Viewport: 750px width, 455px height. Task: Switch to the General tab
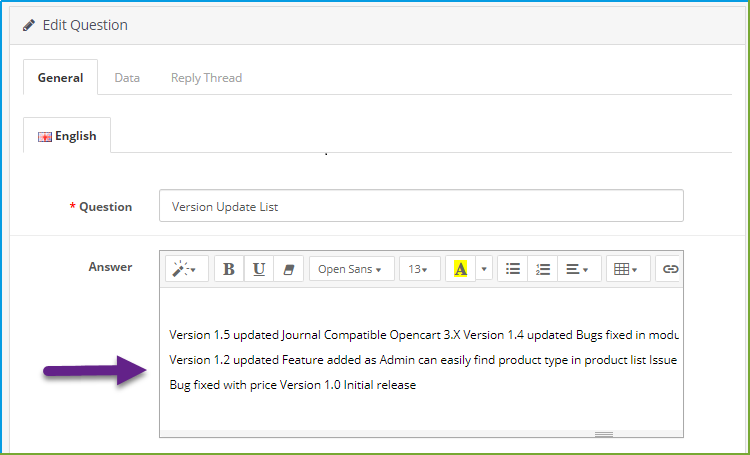60,78
